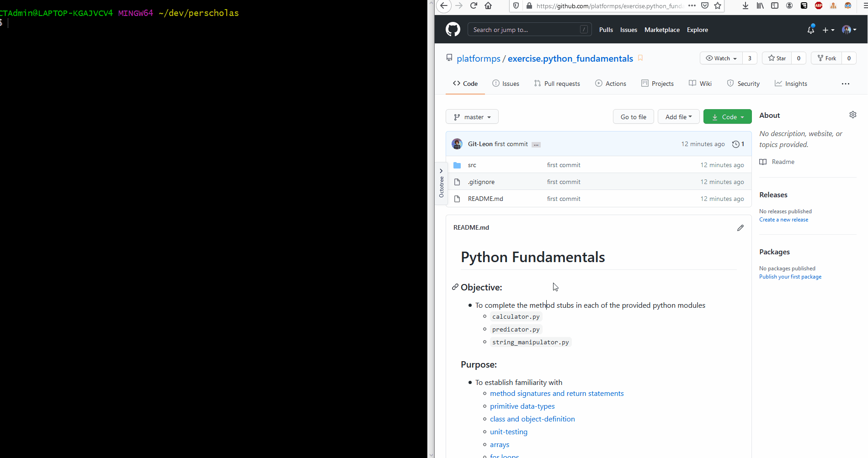Image resolution: width=868 pixels, height=458 pixels.
Task: Save page to Pocket icon
Action: click(705, 6)
